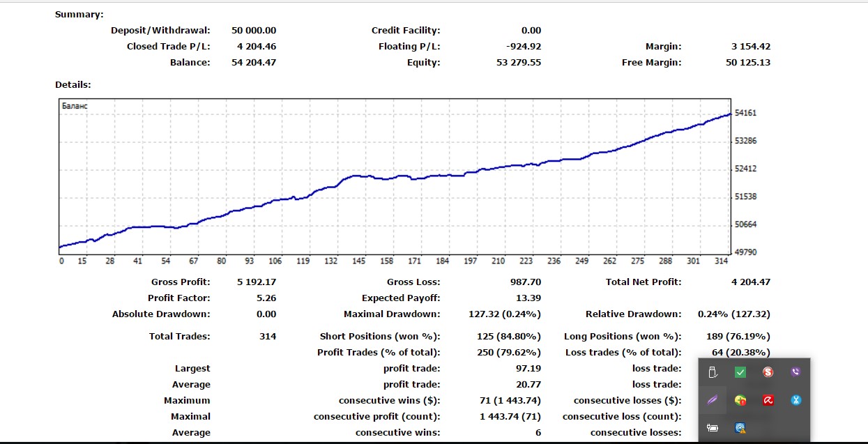Click the Profit Factor value 5.26
The width and height of the screenshot is (868, 444).
click(266, 298)
